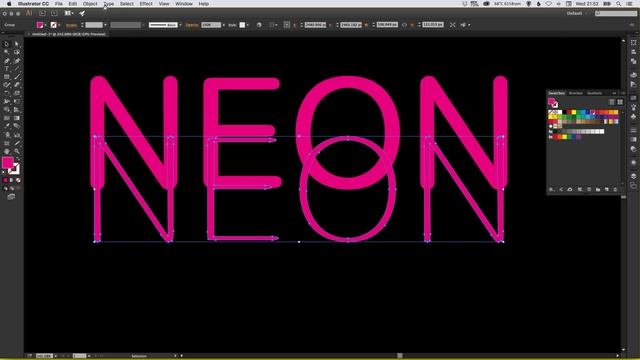Image resolution: width=640 pixels, height=360 pixels.
Task: Open the Effect menu
Action: pyautogui.click(x=146, y=4)
